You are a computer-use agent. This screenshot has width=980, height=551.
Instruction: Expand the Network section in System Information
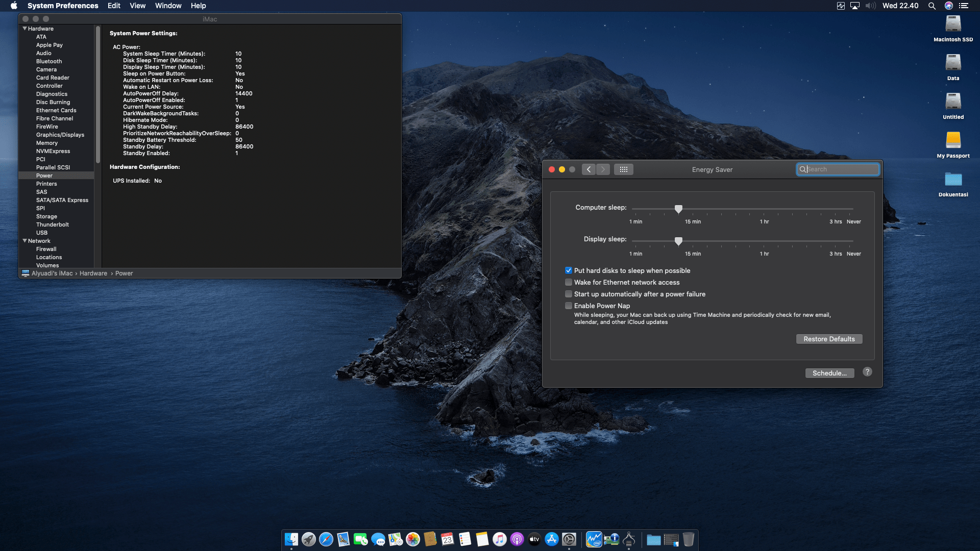pos(24,240)
